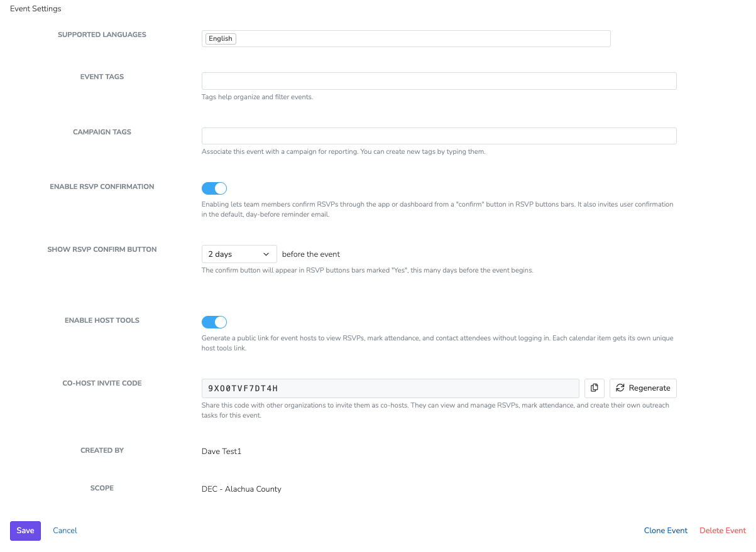Click the 'Event Settings' heading

click(x=36, y=9)
